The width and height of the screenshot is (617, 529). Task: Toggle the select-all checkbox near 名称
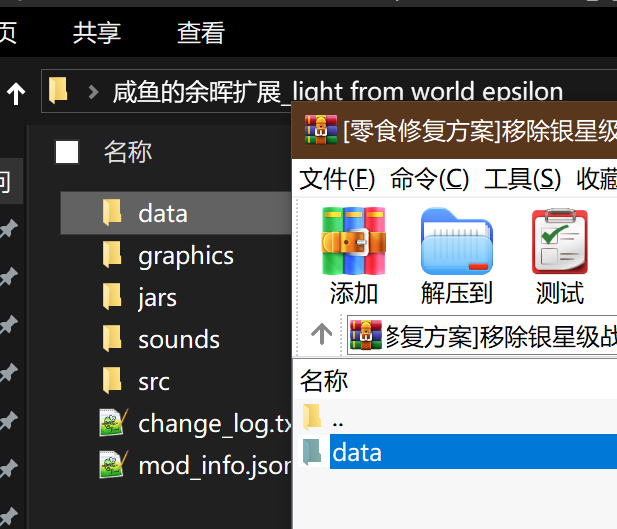pos(67,152)
